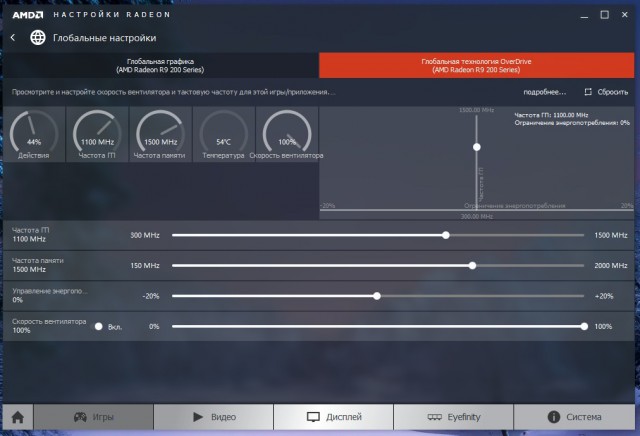Click the Управление энергопотреблением slider handle

coord(377,296)
